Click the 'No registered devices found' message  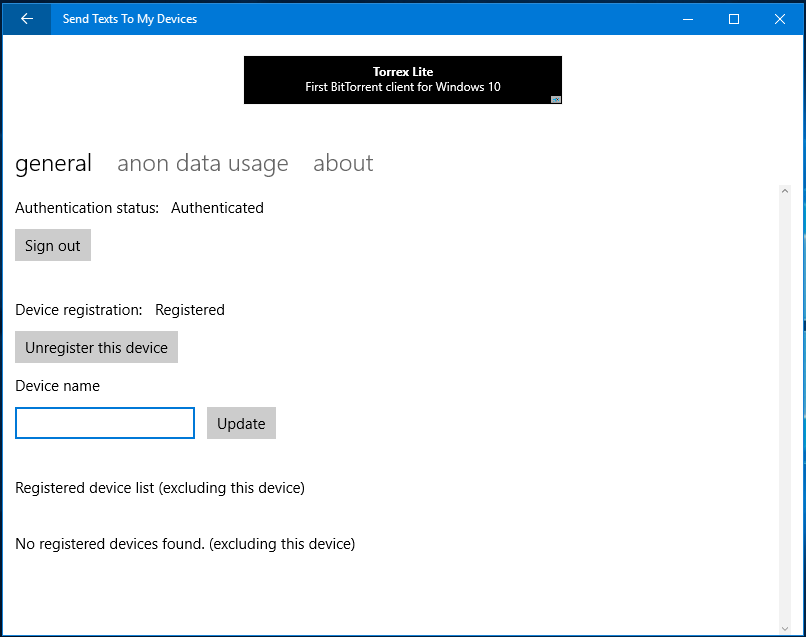(185, 544)
